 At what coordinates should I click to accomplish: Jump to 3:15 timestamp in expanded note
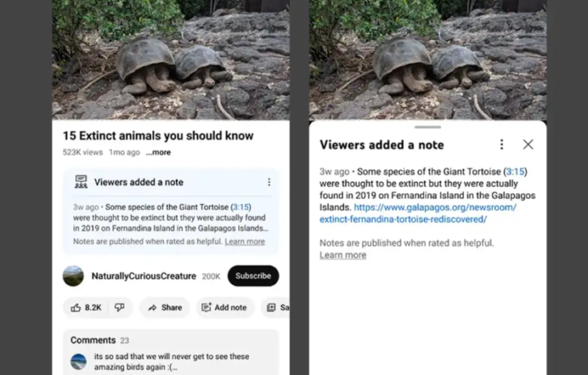point(515,171)
